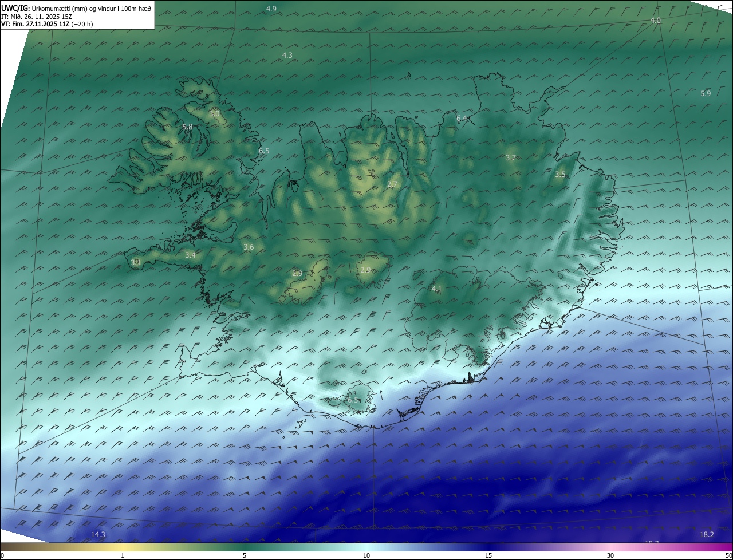
Task: Click the valid time line 'VT: Fim. 27.11.2025 11Z (+20 h)'
Action: 47,24
